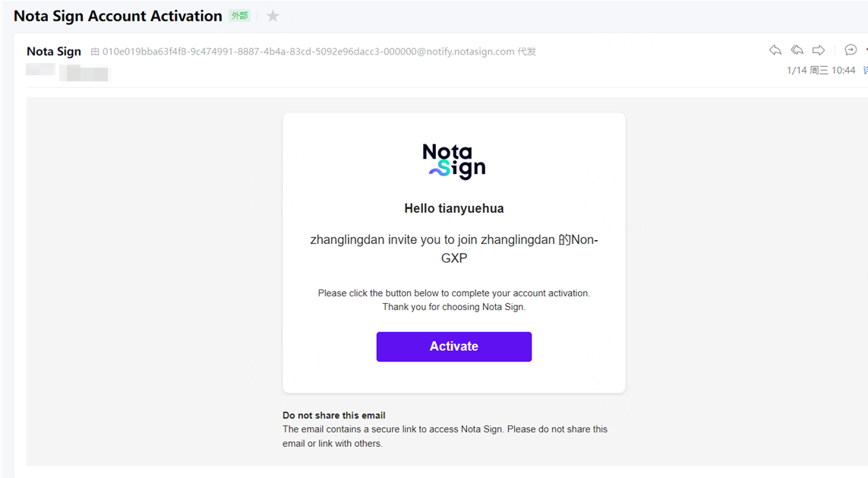
Task: Click the Reply arrow icon
Action: point(775,50)
